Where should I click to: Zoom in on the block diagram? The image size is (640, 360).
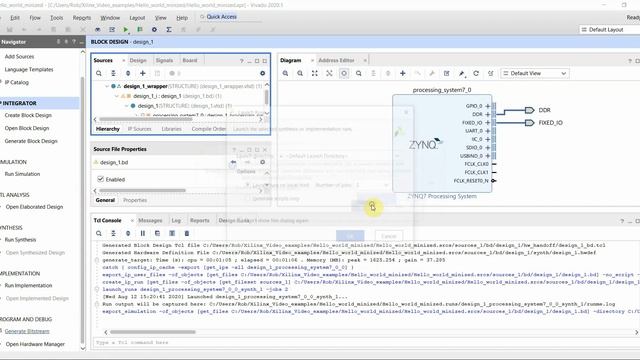tap(285, 73)
